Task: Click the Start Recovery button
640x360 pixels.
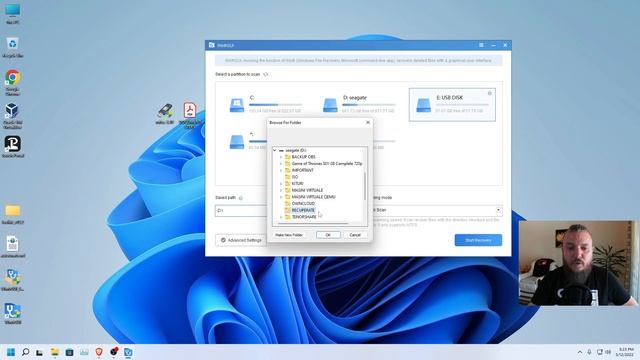Action: 478,240
